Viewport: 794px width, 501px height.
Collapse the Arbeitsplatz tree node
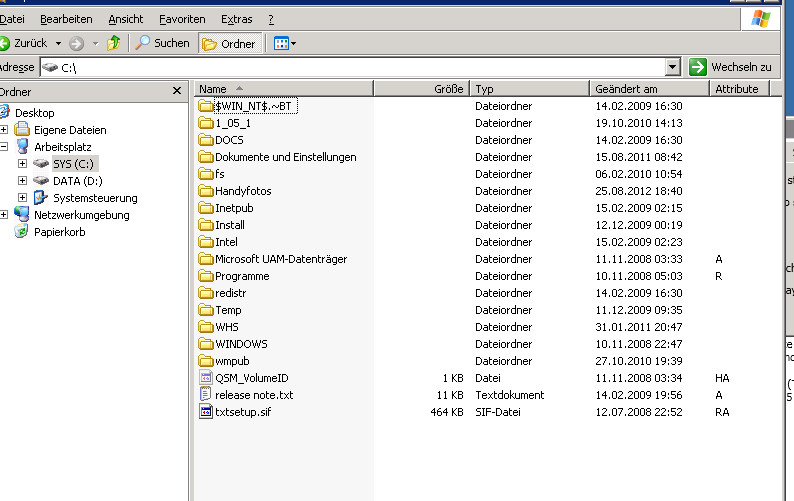pyautogui.click(x=4, y=147)
